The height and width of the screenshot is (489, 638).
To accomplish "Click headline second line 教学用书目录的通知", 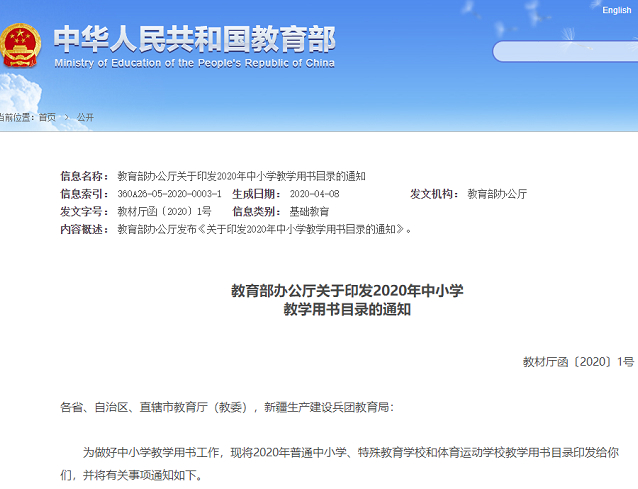I will pos(347,310).
